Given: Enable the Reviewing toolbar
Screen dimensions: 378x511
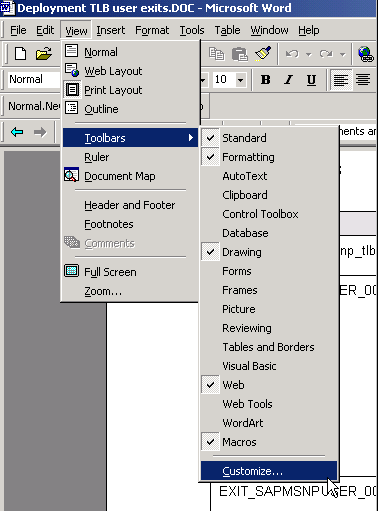Looking at the screenshot, I should coord(269,328).
